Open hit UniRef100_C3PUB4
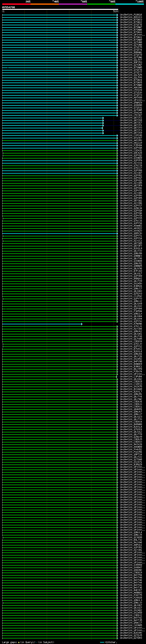Screen dimensions: 146x644 [x=131, y=377]
